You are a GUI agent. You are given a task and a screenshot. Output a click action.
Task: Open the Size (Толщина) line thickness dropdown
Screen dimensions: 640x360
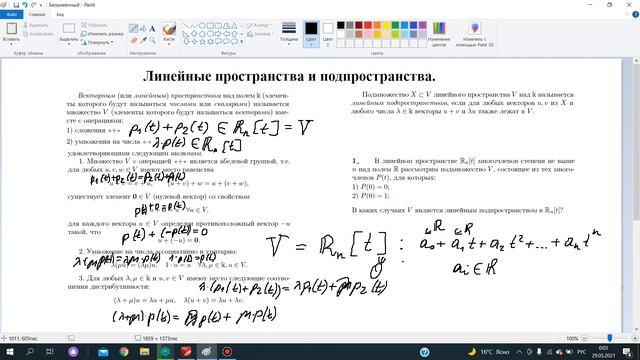(289, 33)
